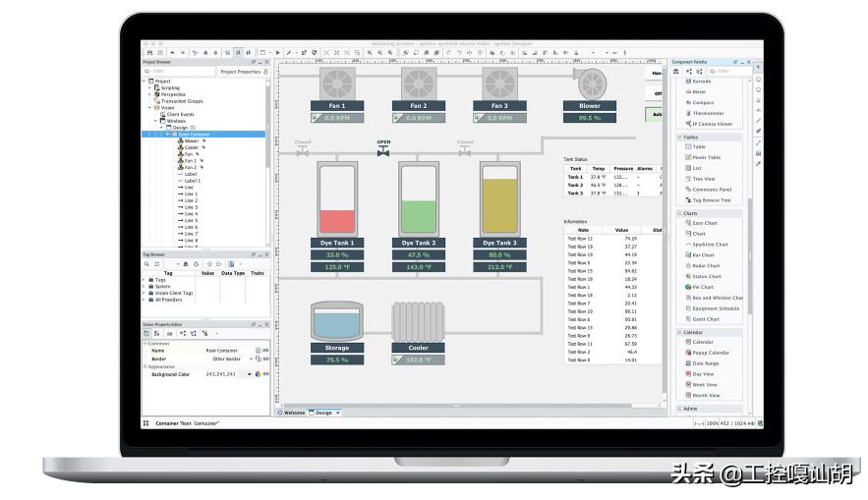The height and width of the screenshot is (500, 868).
Task: Toggle the checkbox on Fan 3 RPM display
Action: pyautogui.click(x=478, y=118)
